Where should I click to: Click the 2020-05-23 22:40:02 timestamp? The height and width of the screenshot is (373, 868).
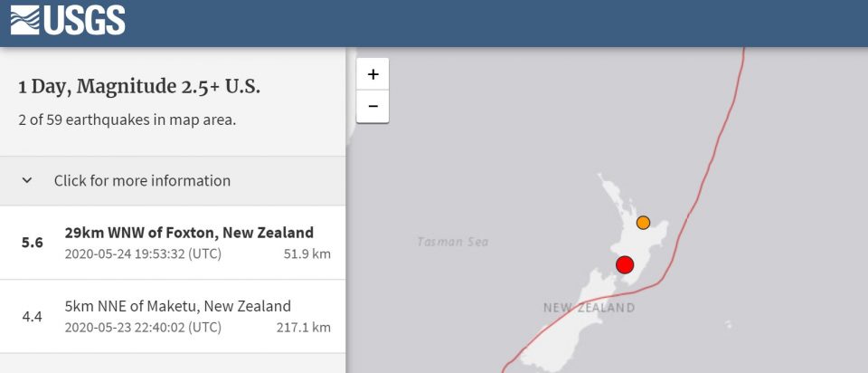pyautogui.click(x=143, y=327)
